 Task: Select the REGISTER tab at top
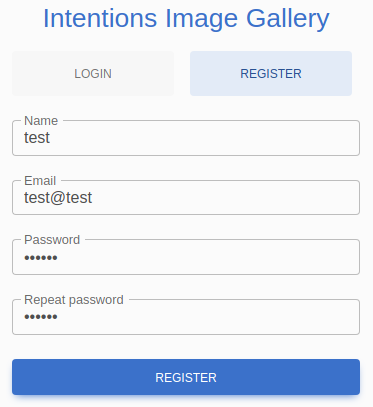pos(271,74)
